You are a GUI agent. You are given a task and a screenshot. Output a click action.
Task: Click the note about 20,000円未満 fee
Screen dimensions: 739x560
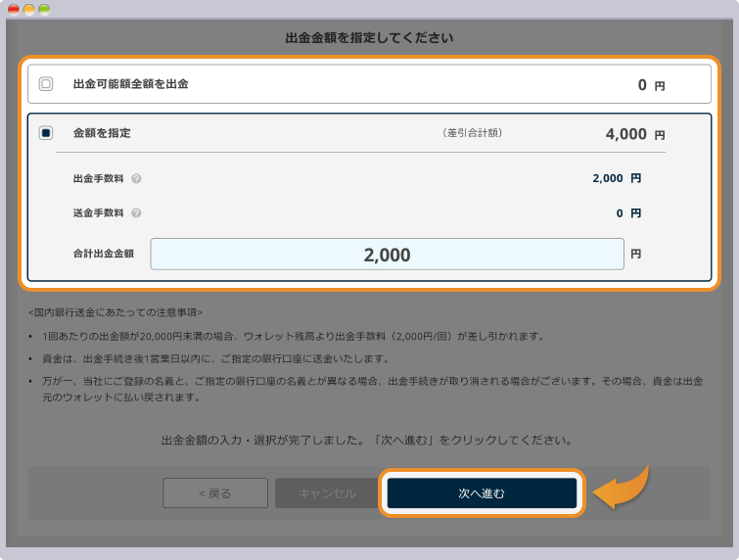pos(294,337)
